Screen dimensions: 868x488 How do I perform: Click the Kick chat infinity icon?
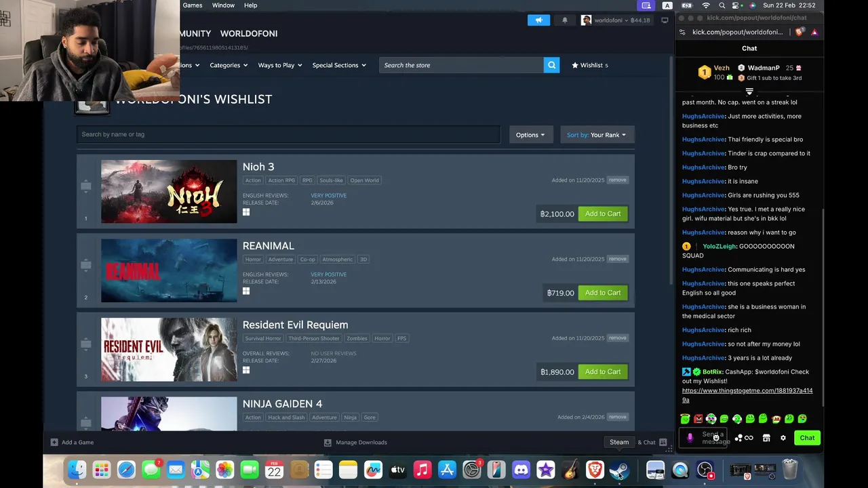pyautogui.click(x=749, y=438)
